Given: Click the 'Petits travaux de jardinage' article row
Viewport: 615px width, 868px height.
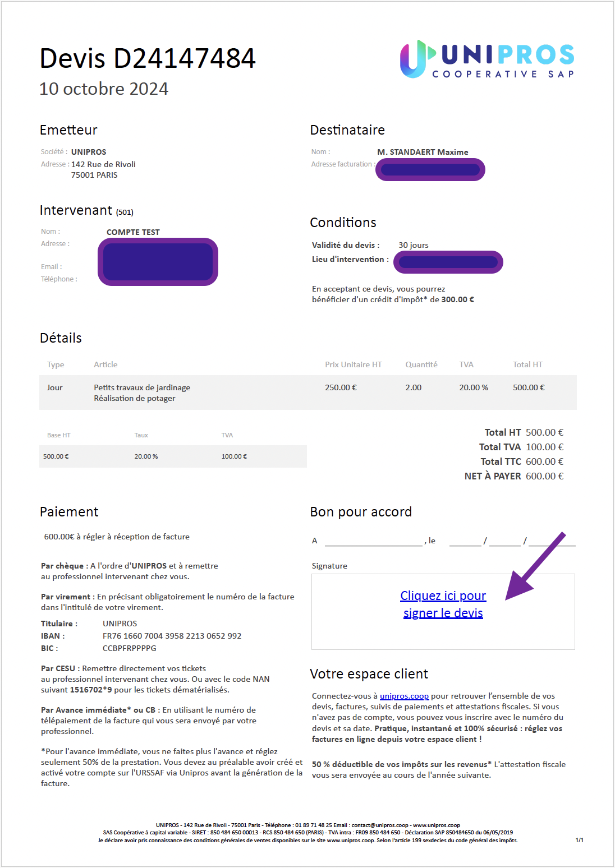Looking at the screenshot, I should tap(308, 393).
